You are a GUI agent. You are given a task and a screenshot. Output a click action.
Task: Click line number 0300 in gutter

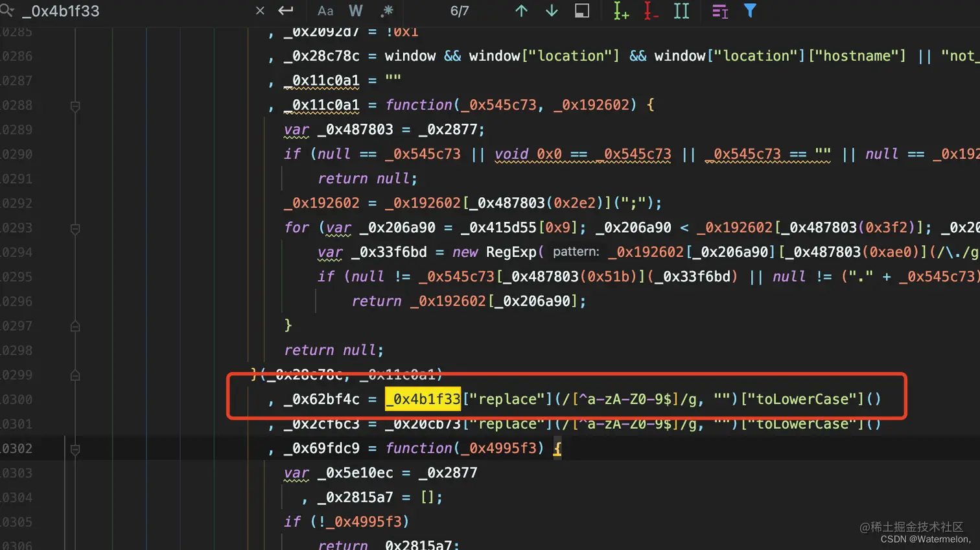[16, 399]
